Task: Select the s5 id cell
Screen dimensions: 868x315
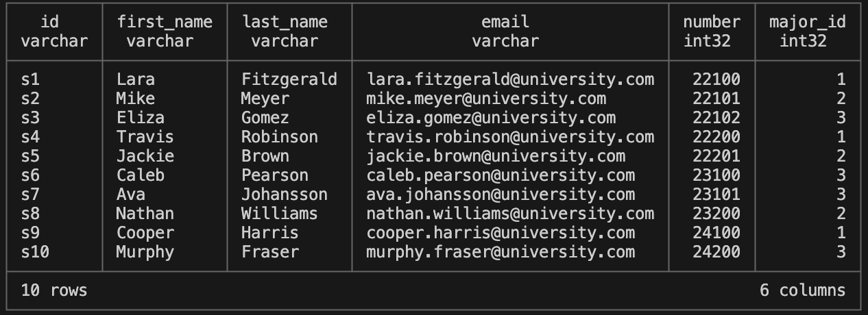Action: (31, 156)
